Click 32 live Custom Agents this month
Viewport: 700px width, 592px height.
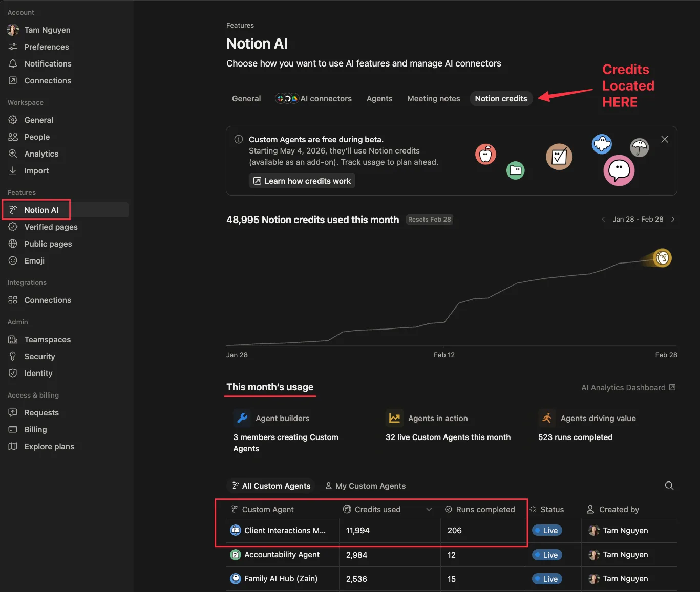(448, 437)
